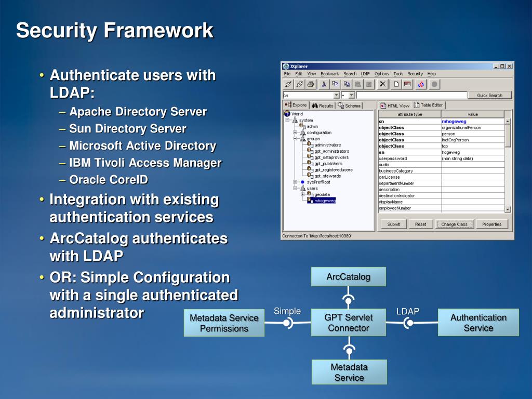Open the Options menu
Image resolution: width=532 pixels, height=399 pixels.
[x=382, y=74]
